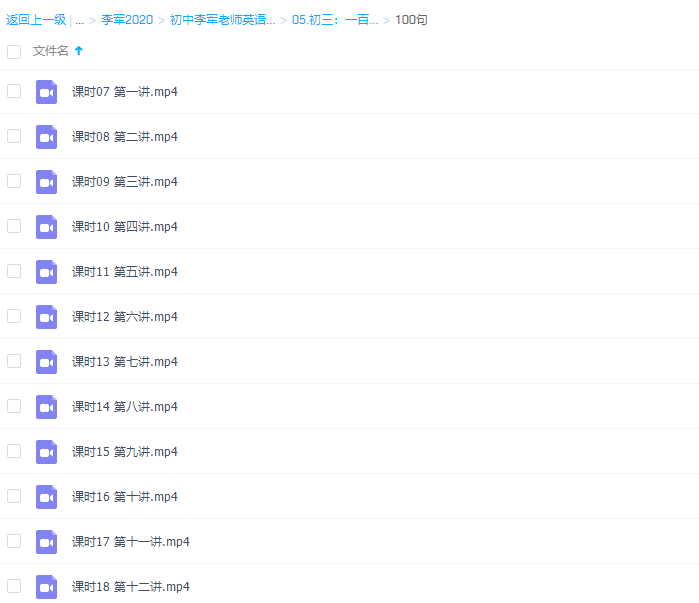699x603 pixels.
Task: Check the box for 课时08 第二讲.mp4
Action: point(14,136)
